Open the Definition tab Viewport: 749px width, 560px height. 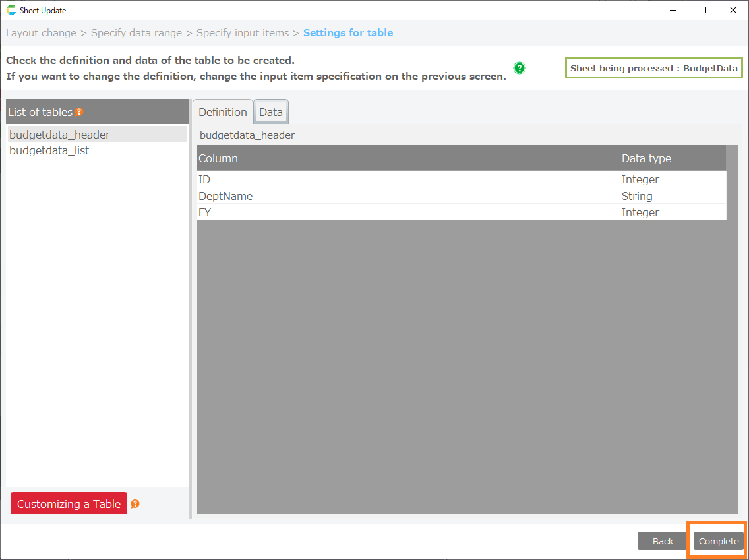click(223, 112)
